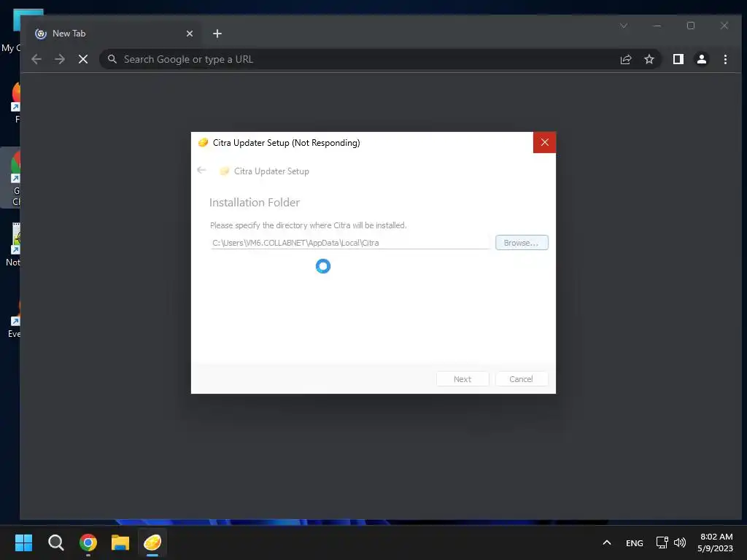Select the New Tab browser tab
Screen dimensions: 747x560
click(x=113, y=34)
